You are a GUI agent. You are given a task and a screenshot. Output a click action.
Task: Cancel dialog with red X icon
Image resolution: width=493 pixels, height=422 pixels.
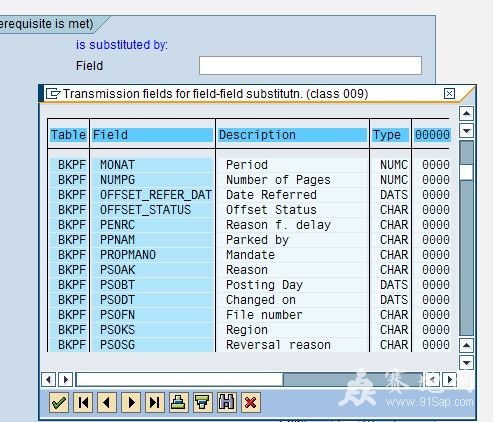tap(251, 403)
